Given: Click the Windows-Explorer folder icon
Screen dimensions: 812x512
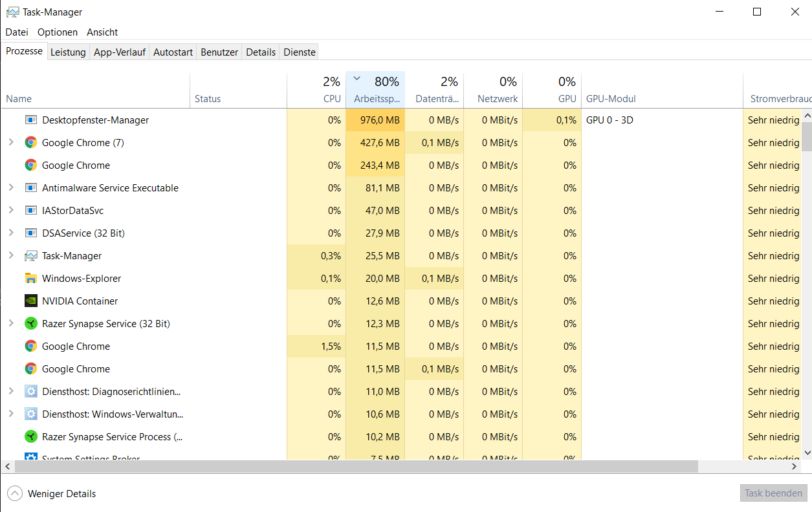Looking at the screenshot, I should pos(31,279).
